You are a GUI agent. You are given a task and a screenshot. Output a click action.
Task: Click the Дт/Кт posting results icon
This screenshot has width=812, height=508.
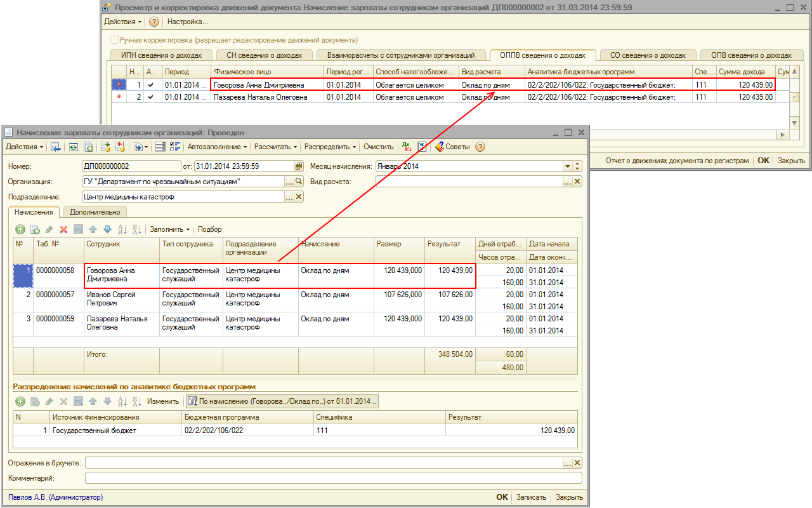pos(407,147)
